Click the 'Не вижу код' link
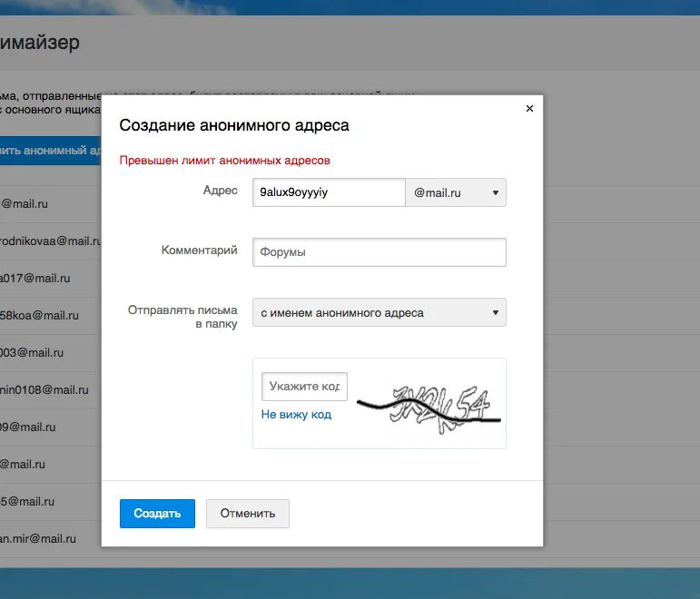Image resolution: width=700 pixels, height=599 pixels. [x=296, y=415]
